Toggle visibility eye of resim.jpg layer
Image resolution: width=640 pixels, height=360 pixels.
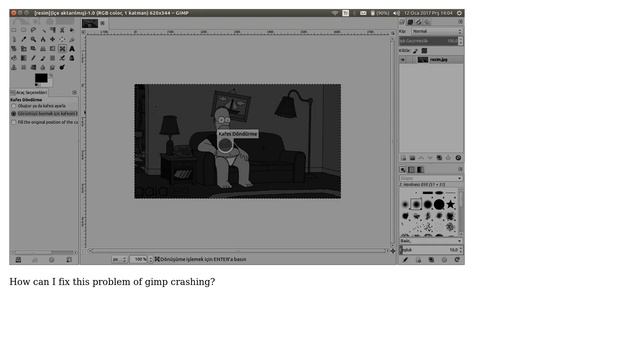[403, 60]
